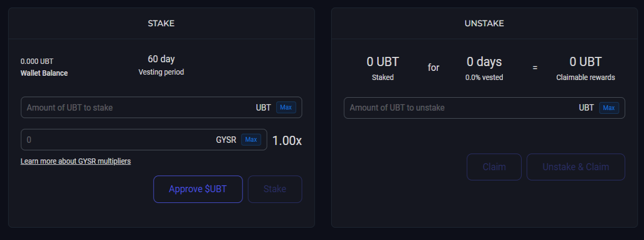Click the 0 days vested indicator
The width and height of the screenshot is (644, 240).
[x=485, y=62]
